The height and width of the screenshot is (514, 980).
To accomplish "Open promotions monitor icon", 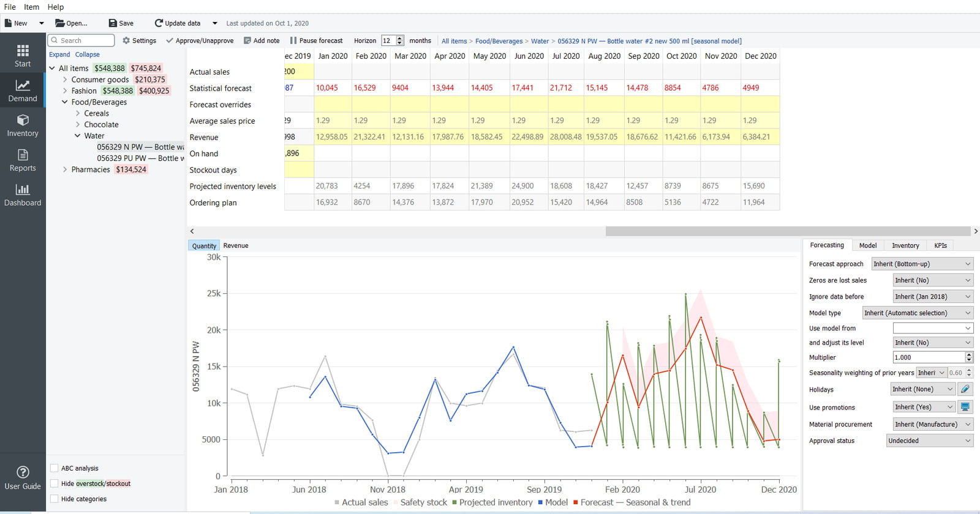I will tap(965, 407).
